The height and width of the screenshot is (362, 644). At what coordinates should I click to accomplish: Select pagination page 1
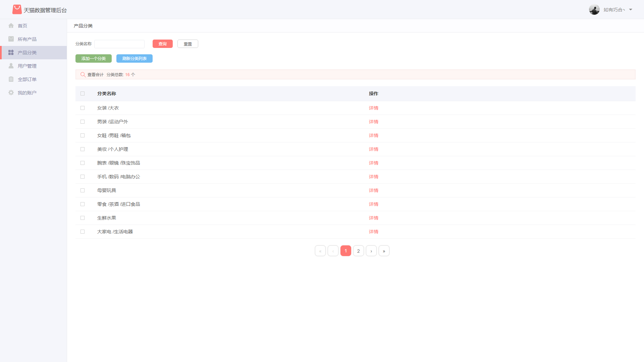coord(346,251)
